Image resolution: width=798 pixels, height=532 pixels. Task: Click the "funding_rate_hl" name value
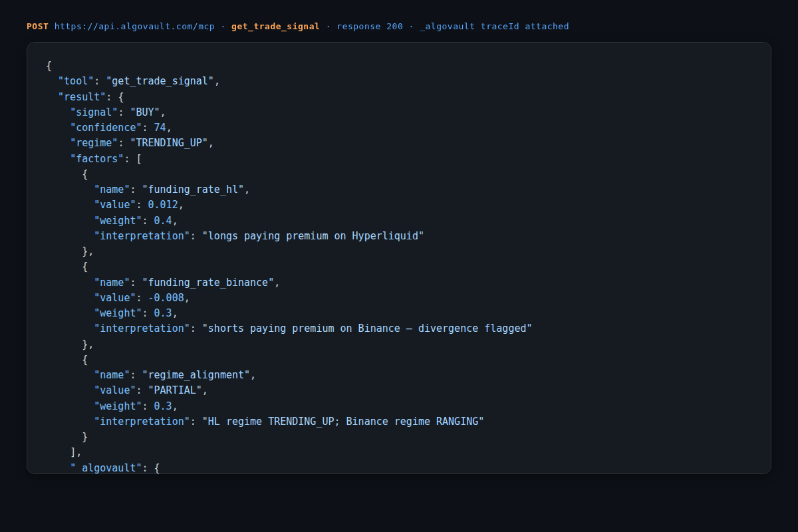point(193,190)
